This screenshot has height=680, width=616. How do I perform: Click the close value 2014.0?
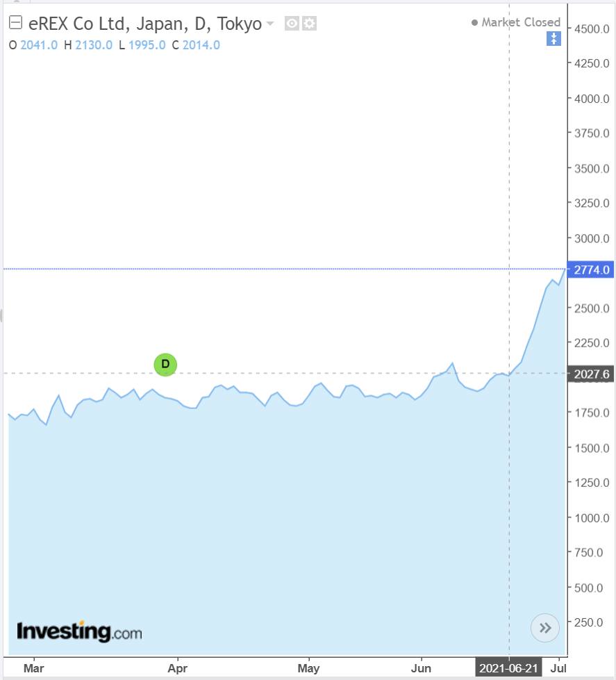click(x=201, y=45)
